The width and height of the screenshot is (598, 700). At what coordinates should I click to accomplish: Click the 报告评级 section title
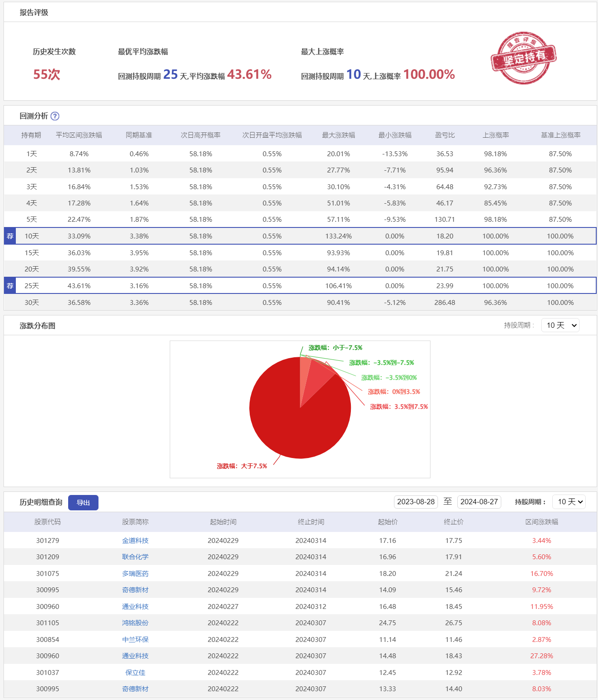[x=34, y=12]
